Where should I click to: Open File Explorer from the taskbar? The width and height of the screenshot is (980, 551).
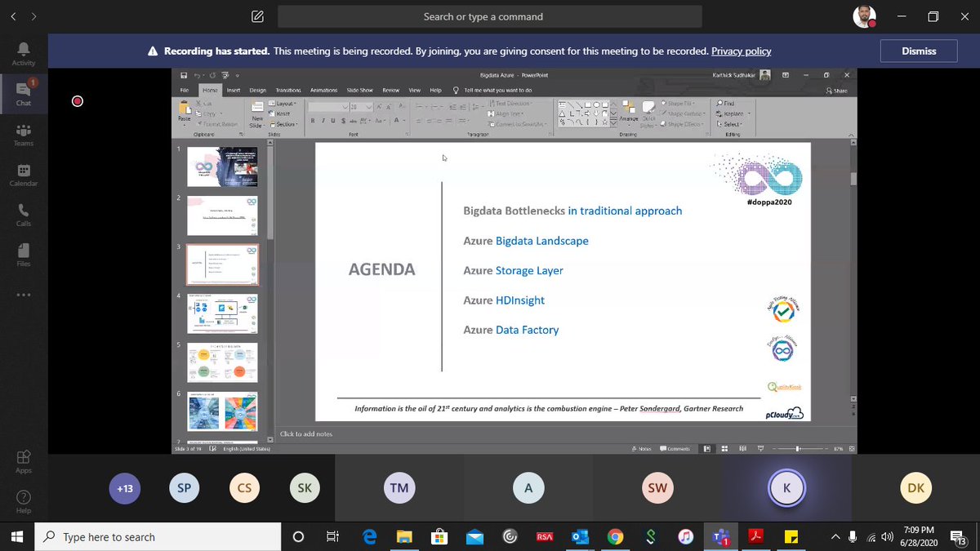(x=404, y=536)
